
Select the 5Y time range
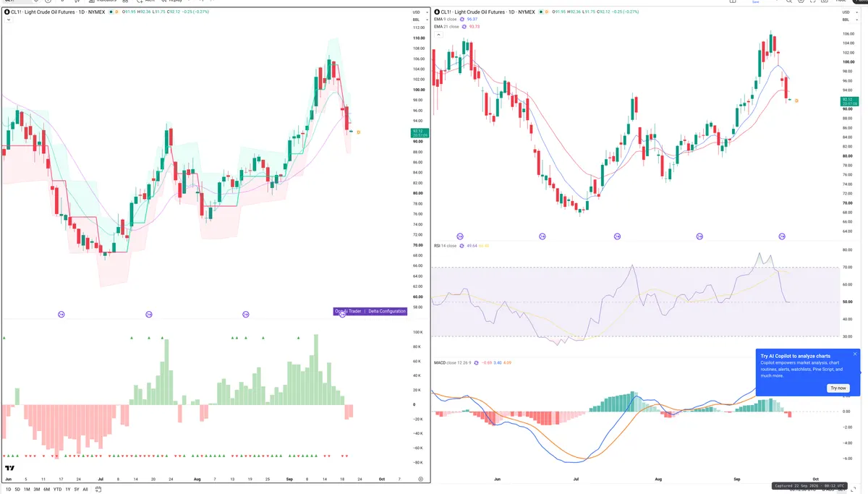77,489
